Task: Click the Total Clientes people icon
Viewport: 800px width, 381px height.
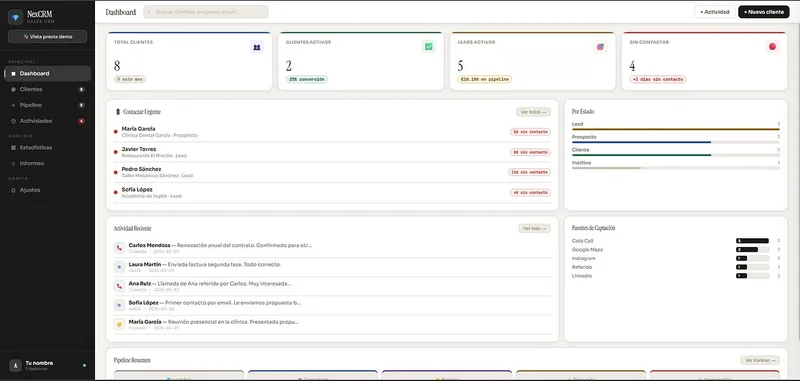Action: [x=257, y=47]
